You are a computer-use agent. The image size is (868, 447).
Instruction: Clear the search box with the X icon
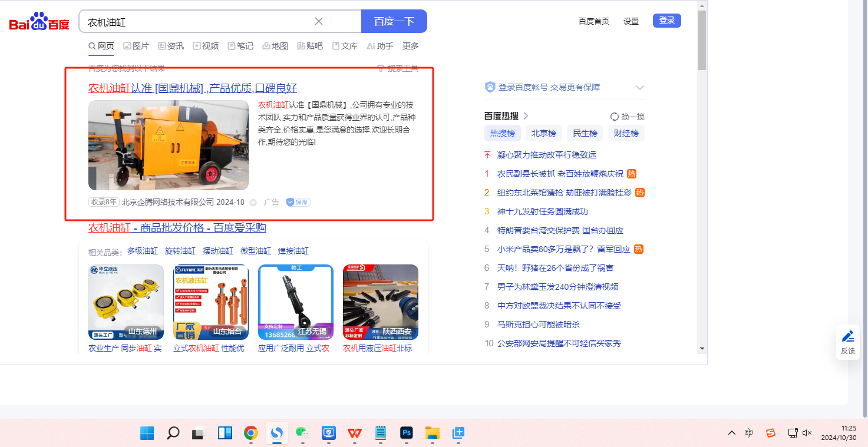click(x=319, y=21)
